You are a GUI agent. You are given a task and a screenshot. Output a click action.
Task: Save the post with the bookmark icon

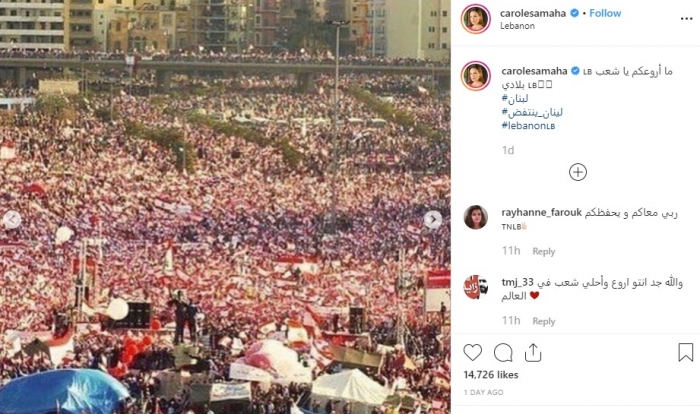pos(685,352)
